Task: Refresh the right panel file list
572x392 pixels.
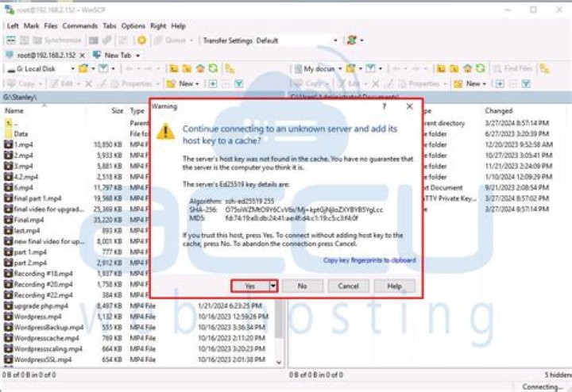Action: pos(481,68)
